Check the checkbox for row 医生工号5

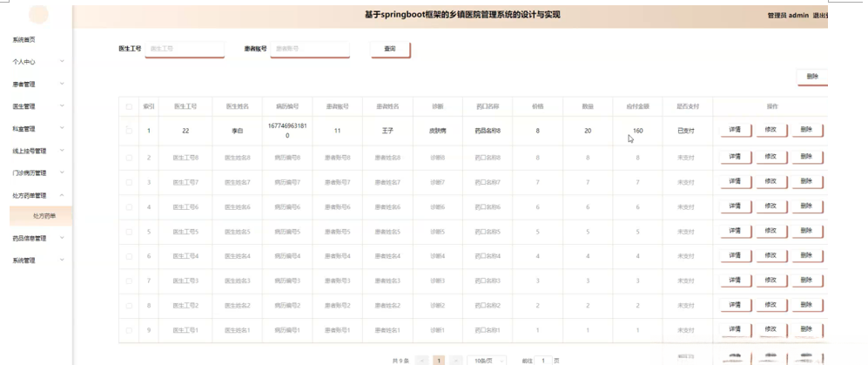pyautogui.click(x=129, y=232)
